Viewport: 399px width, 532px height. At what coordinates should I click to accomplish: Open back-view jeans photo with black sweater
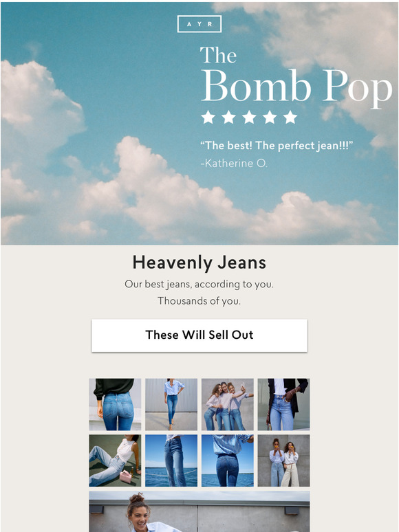[115, 404]
